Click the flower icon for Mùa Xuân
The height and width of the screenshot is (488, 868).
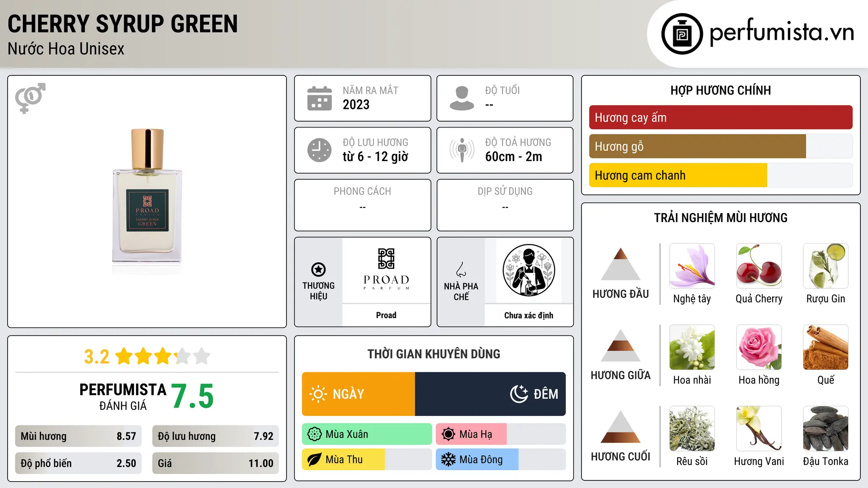tap(314, 434)
